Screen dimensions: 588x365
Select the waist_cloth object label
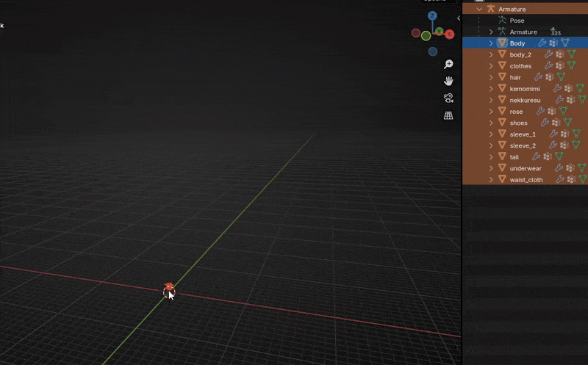[x=526, y=180]
